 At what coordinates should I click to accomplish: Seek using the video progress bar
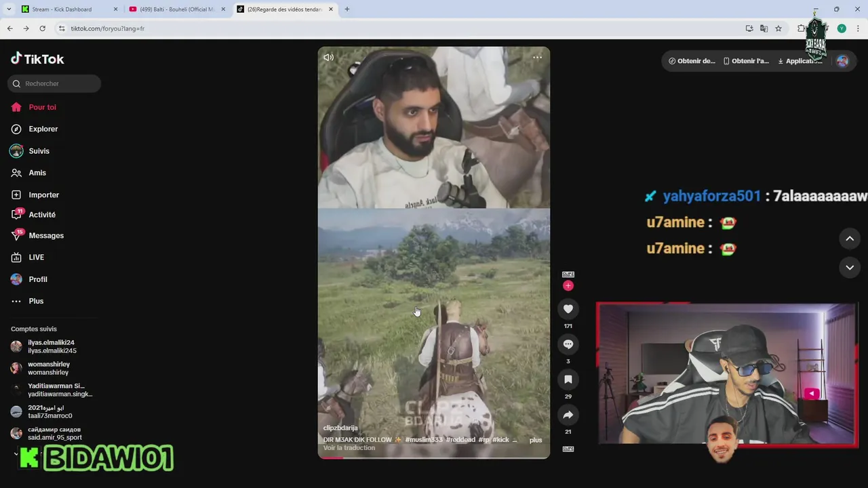click(x=434, y=457)
